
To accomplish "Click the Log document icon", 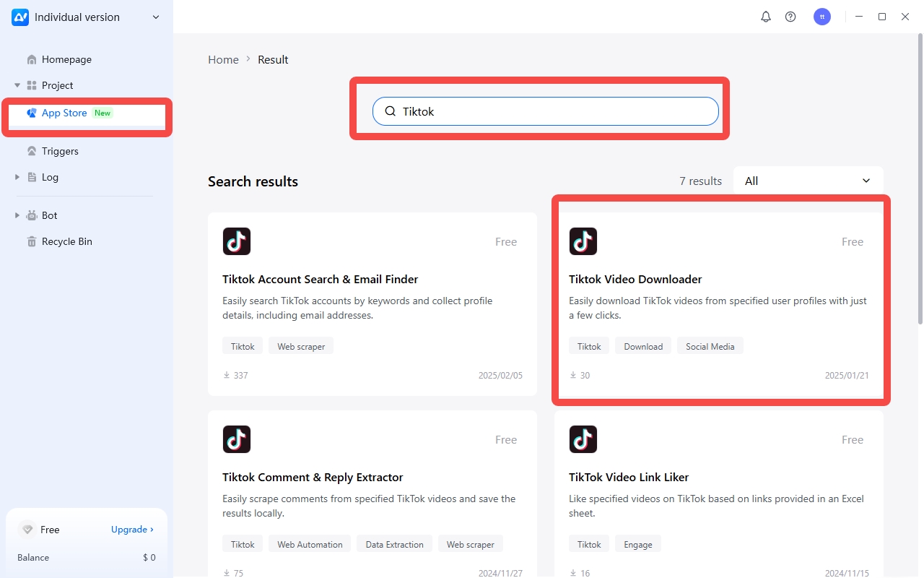I will [x=32, y=177].
